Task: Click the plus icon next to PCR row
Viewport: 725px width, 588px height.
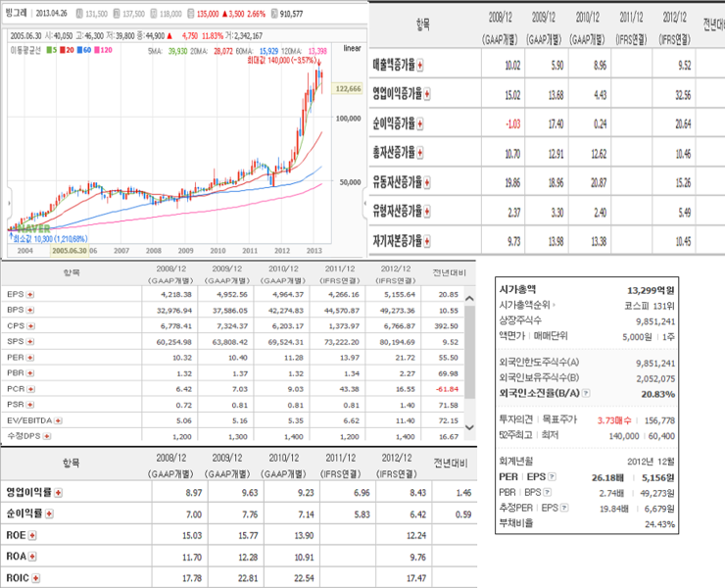Action: 30,389
